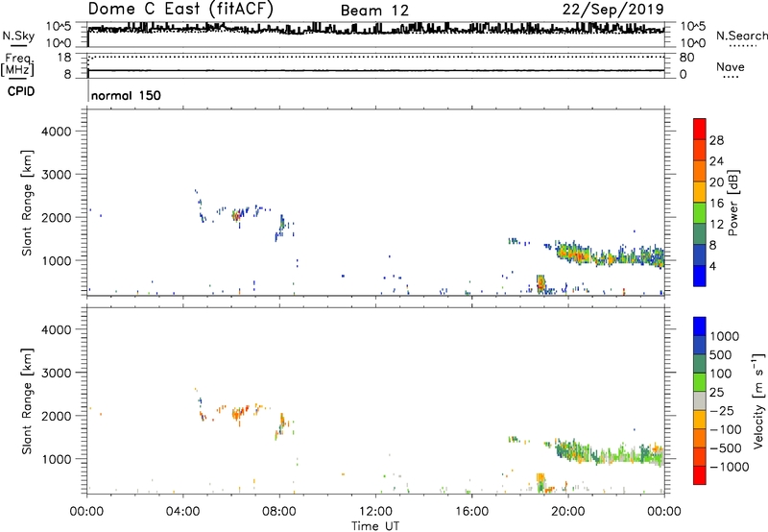Click the 'CPID' label

pos(21,91)
